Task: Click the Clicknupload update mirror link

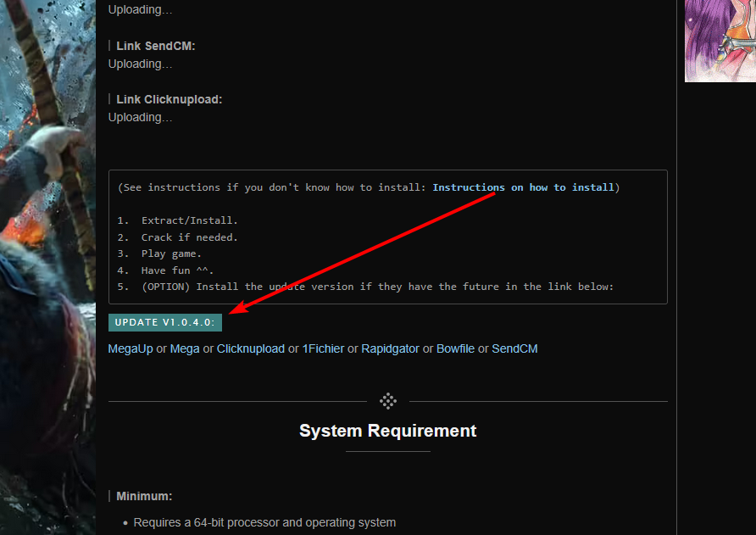Action: point(251,348)
